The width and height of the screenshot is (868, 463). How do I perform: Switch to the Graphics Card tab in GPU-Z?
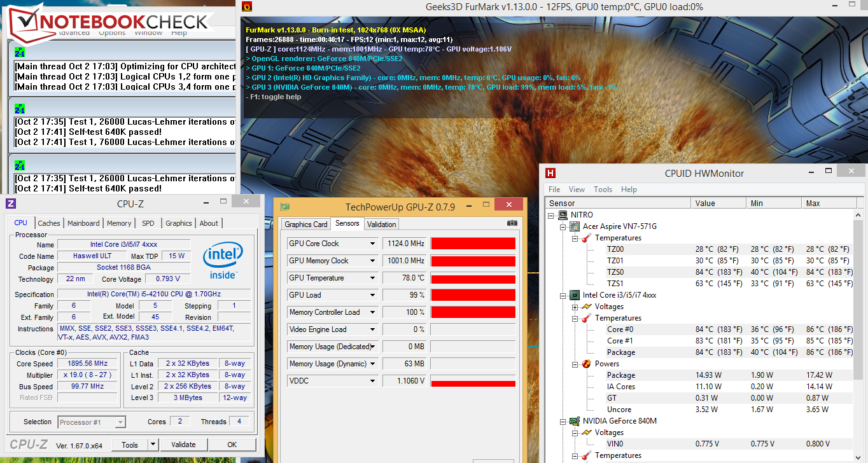coord(306,225)
